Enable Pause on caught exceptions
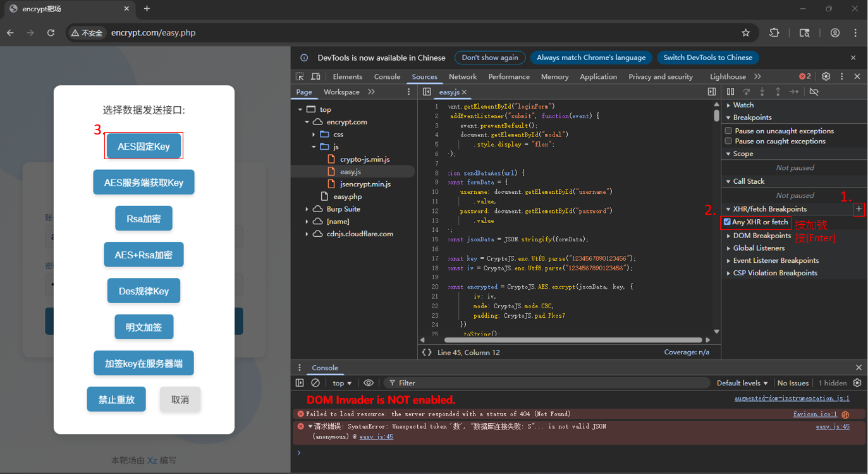This screenshot has height=475, width=868. [x=728, y=141]
